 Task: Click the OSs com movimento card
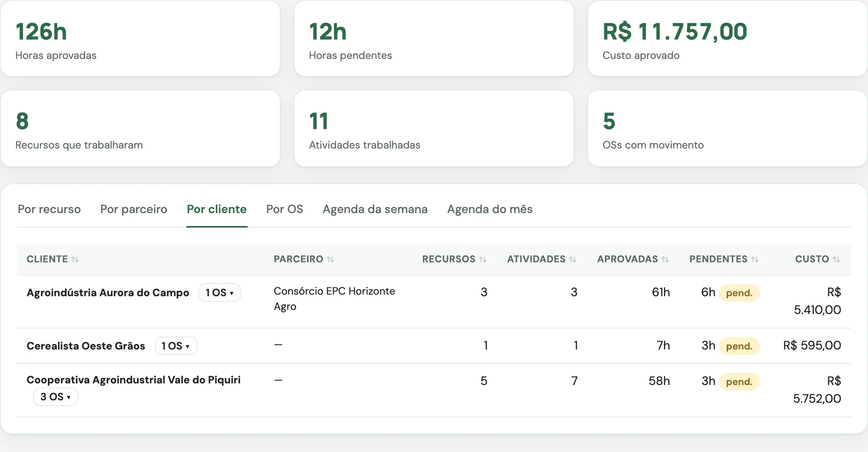[x=728, y=128]
